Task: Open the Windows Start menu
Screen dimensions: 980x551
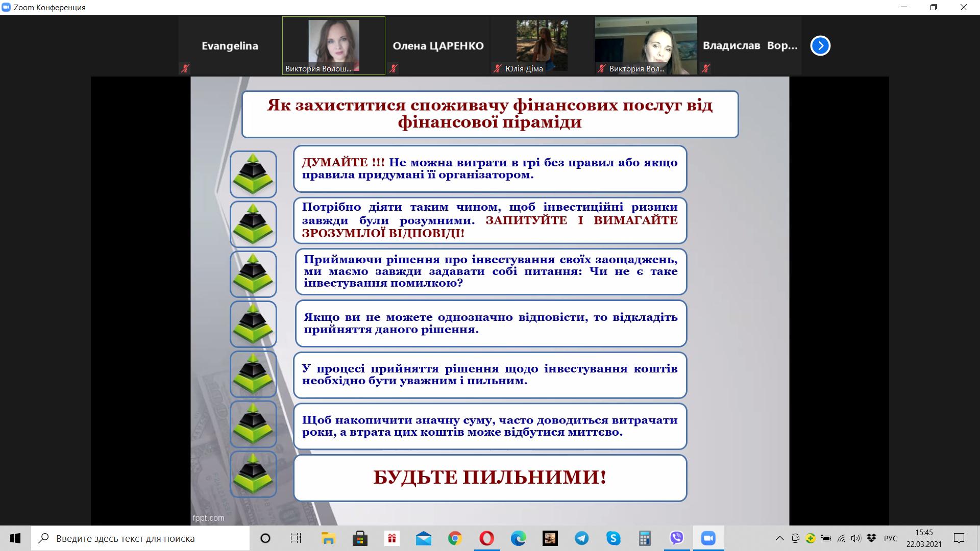Action: click(15, 538)
